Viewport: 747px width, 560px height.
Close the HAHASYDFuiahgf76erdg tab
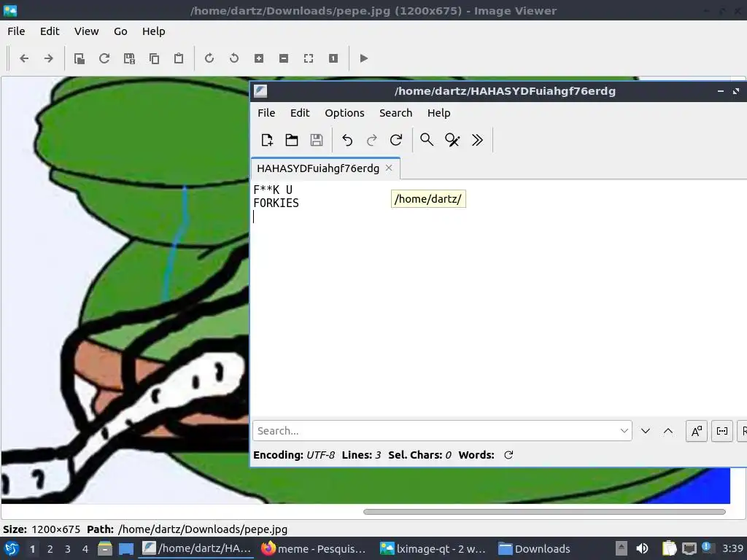(389, 168)
